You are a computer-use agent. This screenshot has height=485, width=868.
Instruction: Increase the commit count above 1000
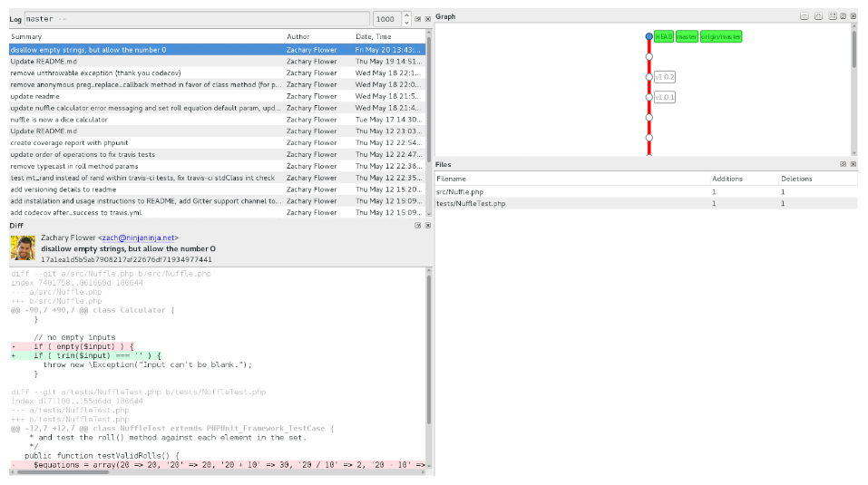tap(405, 15)
